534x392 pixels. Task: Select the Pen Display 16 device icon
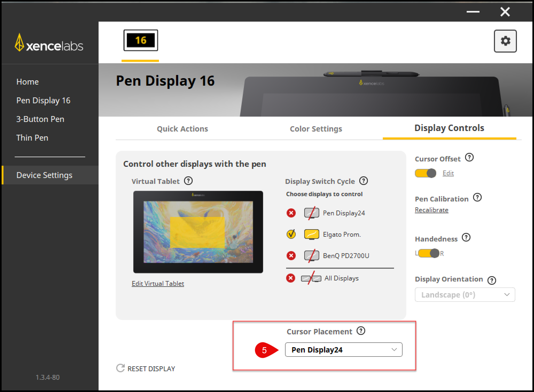[x=141, y=40]
